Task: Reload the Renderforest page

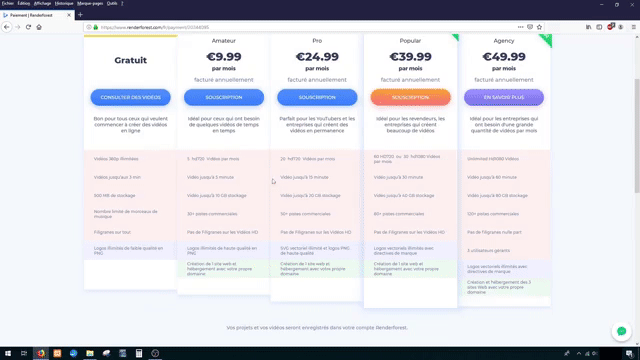Action: coord(28,27)
